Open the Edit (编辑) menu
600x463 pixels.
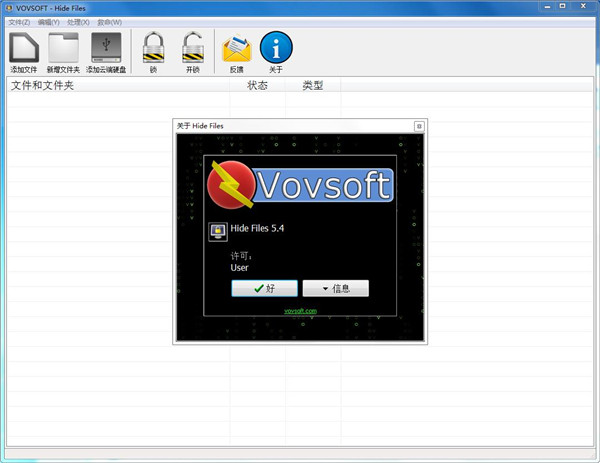pos(49,22)
